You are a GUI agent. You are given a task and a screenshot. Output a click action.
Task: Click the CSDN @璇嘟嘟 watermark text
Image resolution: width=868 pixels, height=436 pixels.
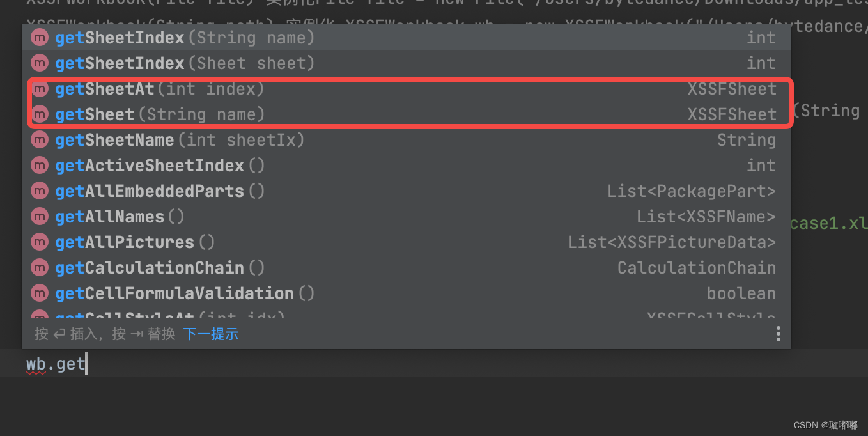[825, 424]
